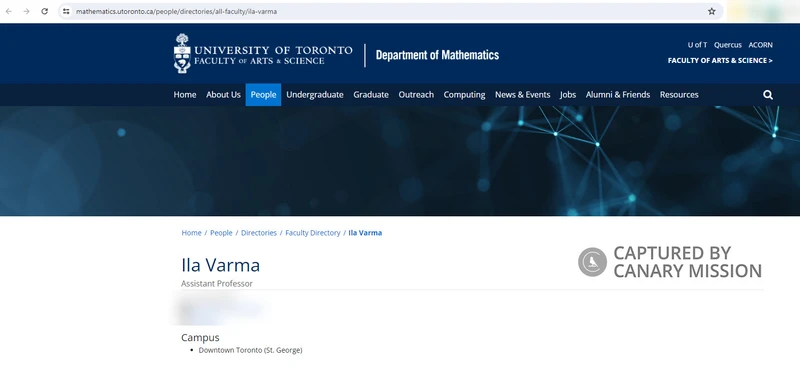
Task: Follow the U of T top link
Action: pyautogui.click(x=697, y=45)
